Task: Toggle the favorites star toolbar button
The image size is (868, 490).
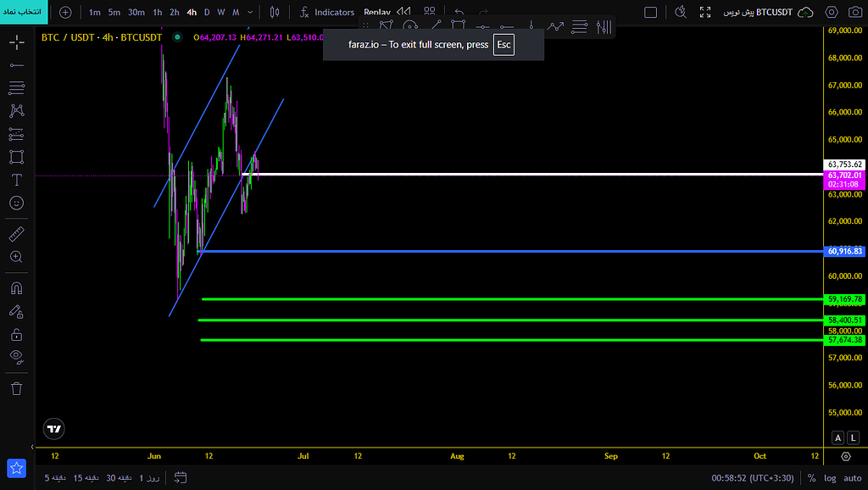Action: (17, 469)
